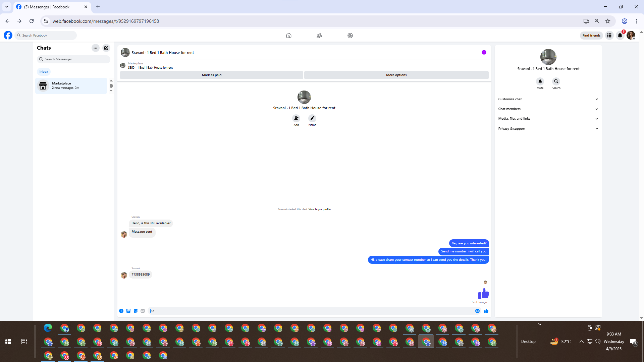This screenshot has height=362, width=644.
Task: Click the new message compose icon
Action: click(x=106, y=48)
